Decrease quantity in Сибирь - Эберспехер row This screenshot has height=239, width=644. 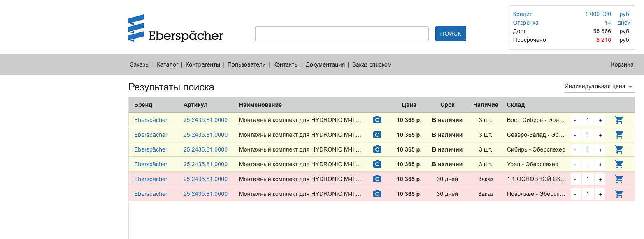pyautogui.click(x=575, y=150)
